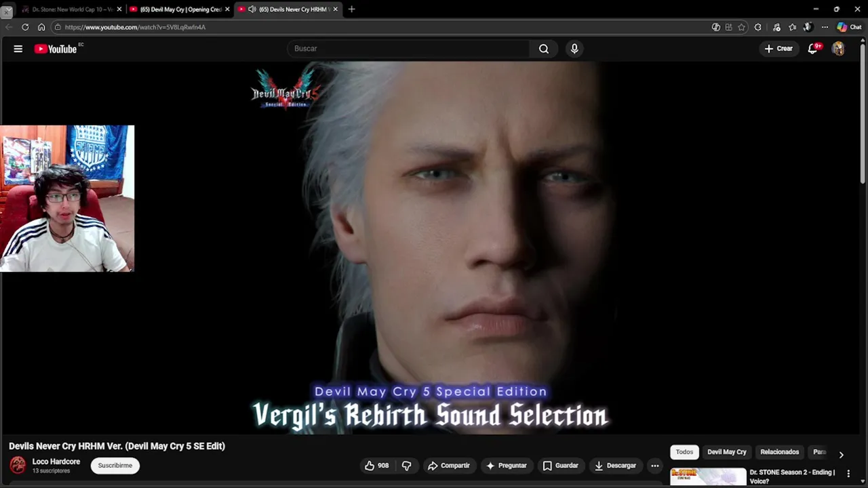Click the Preguntar ask button
The width and height of the screenshot is (868, 488).
click(x=506, y=466)
